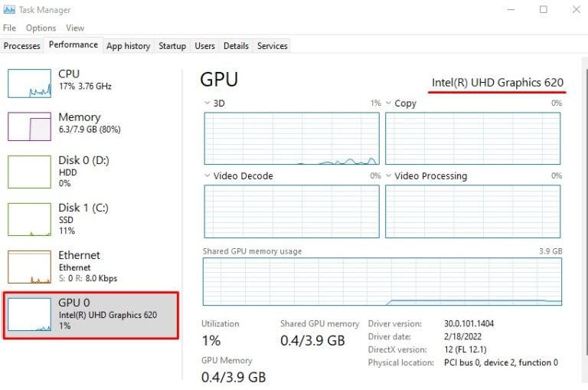Open Disk 1 (C:) SSD performance
588x390 pixels.
click(x=29, y=219)
